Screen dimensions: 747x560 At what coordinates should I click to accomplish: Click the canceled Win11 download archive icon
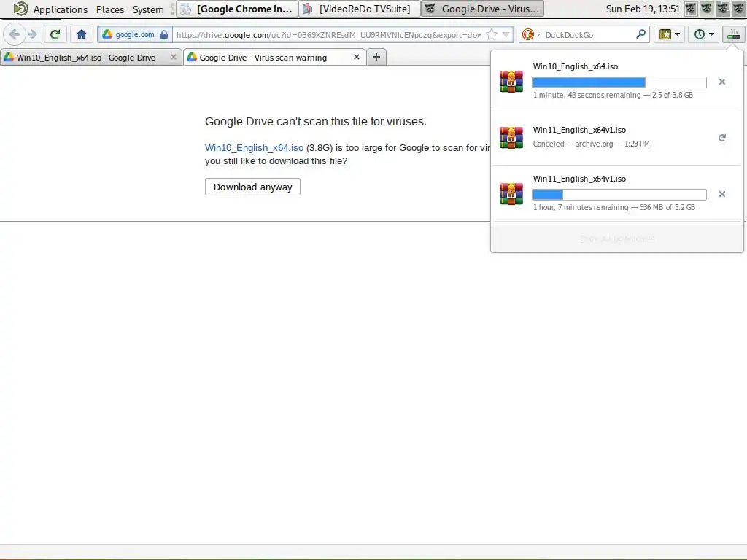[x=511, y=138]
